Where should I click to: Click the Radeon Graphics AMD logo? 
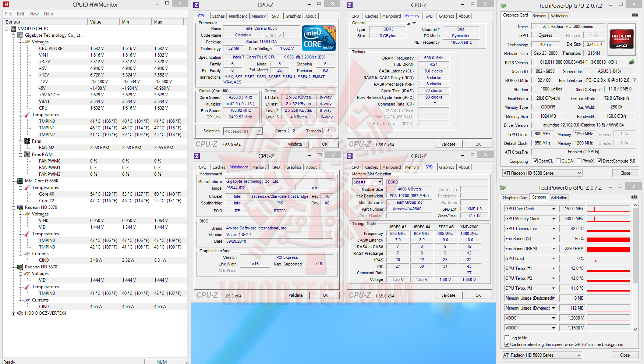[622, 39]
